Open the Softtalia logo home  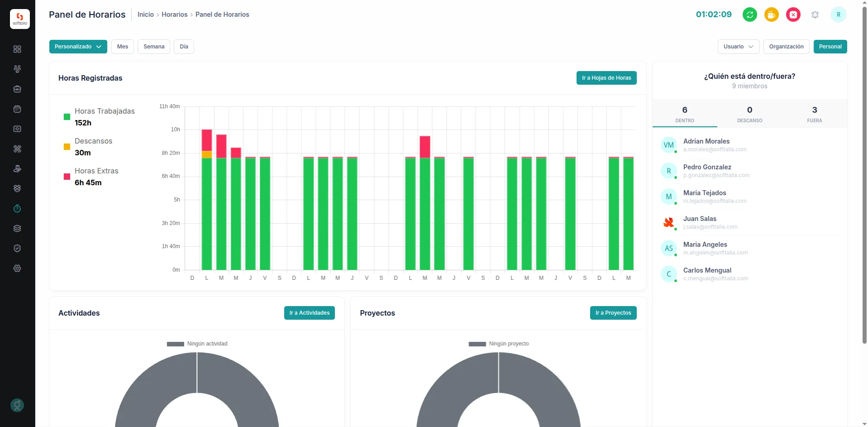(x=20, y=19)
